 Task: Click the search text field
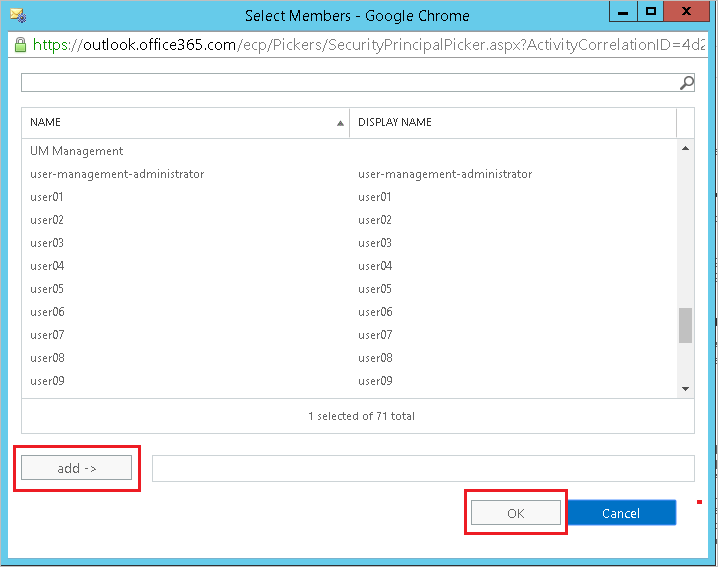tap(348, 83)
